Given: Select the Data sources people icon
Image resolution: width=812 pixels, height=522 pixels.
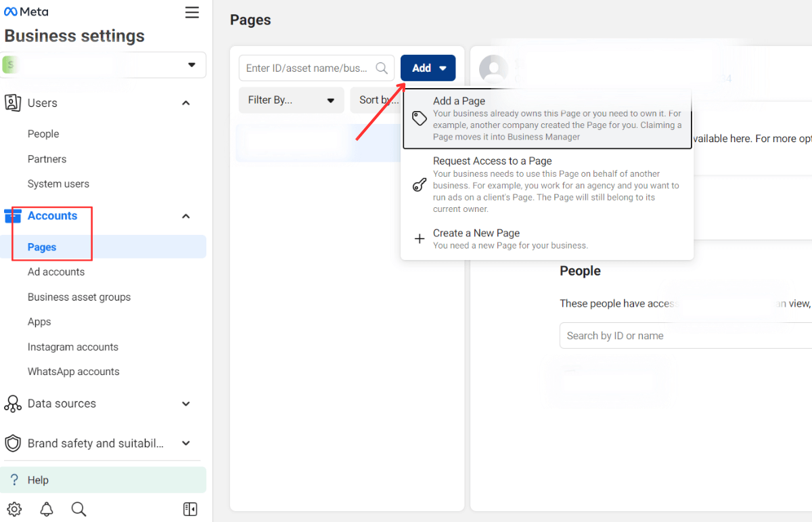Looking at the screenshot, I should click(x=13, y=404).
